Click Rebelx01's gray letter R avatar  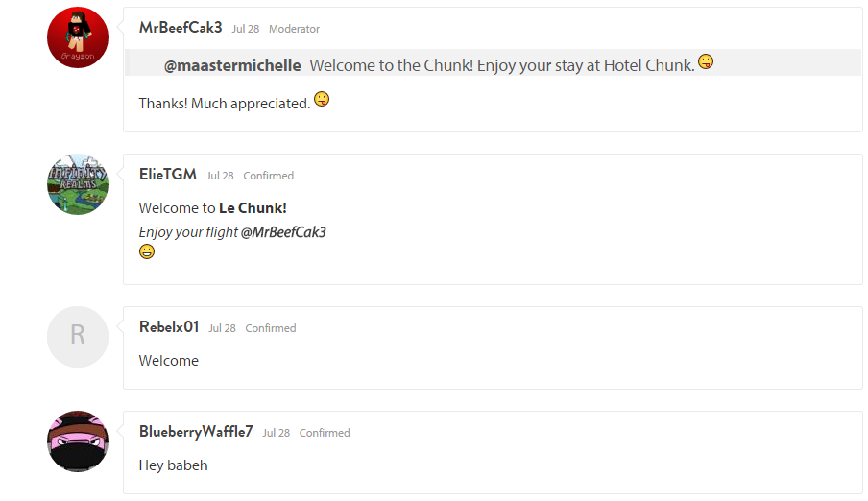tap(78, 337)
